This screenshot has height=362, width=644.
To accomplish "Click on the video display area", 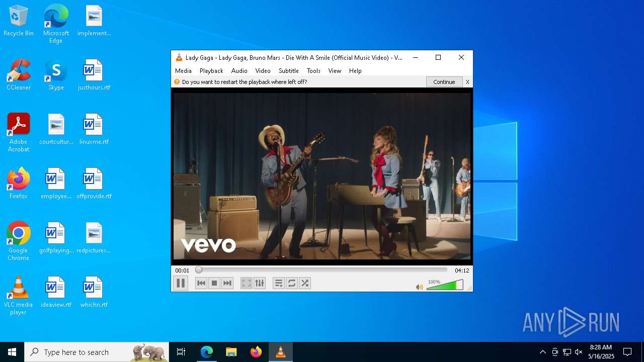I will (x=322, y=176).
